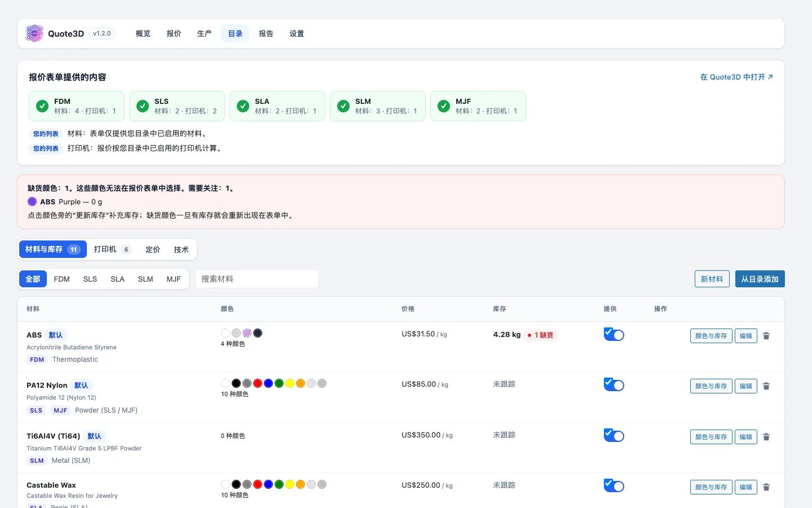Open 颜色与库存 for Castable Wax
812x508 pixels.
[711, 487]
